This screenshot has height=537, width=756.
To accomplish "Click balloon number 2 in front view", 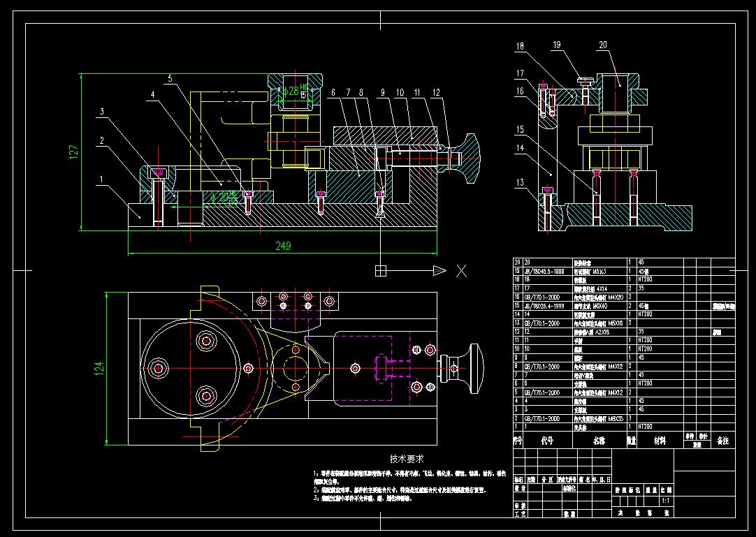I will click(102, 141).
